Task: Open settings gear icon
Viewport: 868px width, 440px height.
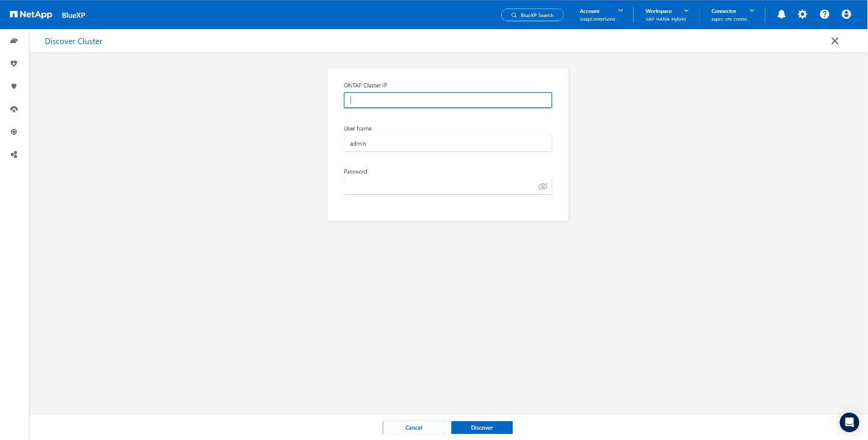Action: (802, 14)
